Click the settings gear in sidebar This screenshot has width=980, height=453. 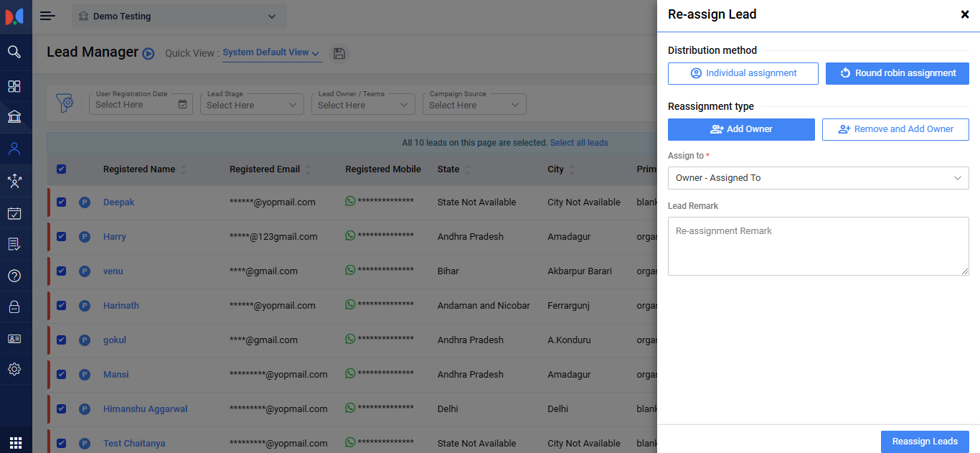point(14,369)
